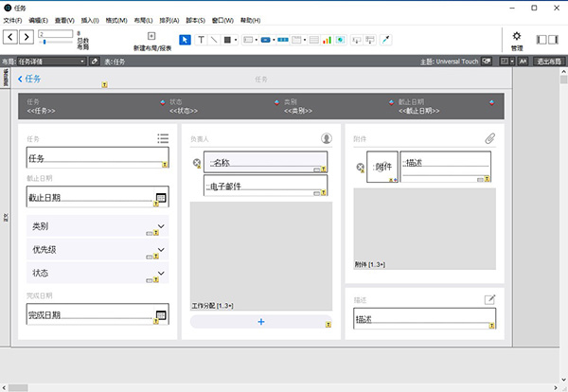Select the Web Viewer tool
Screen dimensions: 568x392
point(340,40)
